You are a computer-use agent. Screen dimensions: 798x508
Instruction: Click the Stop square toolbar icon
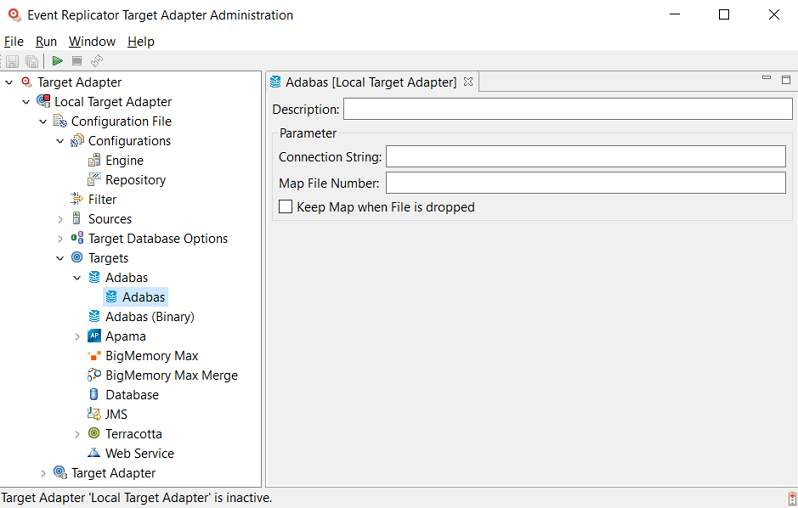tap(77, 61)
